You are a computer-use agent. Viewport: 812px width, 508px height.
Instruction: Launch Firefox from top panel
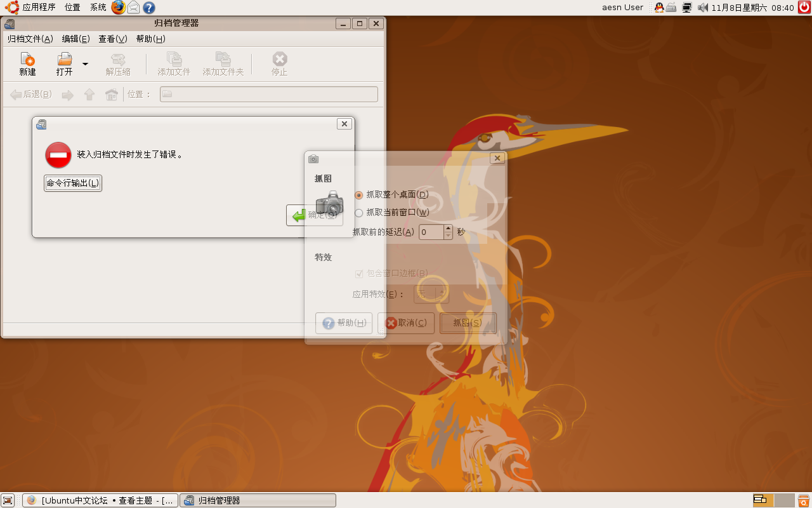click(x=118, y=8)
